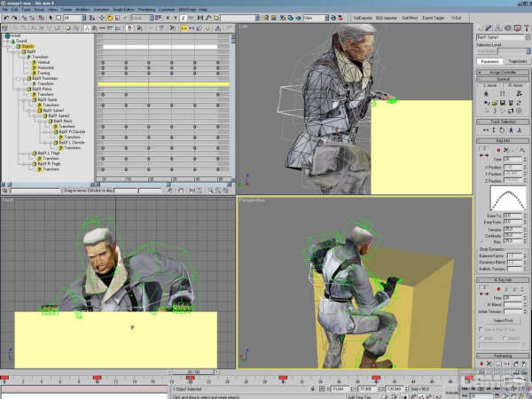Click Biped Playback icon in General rollout

click(486, 103)
